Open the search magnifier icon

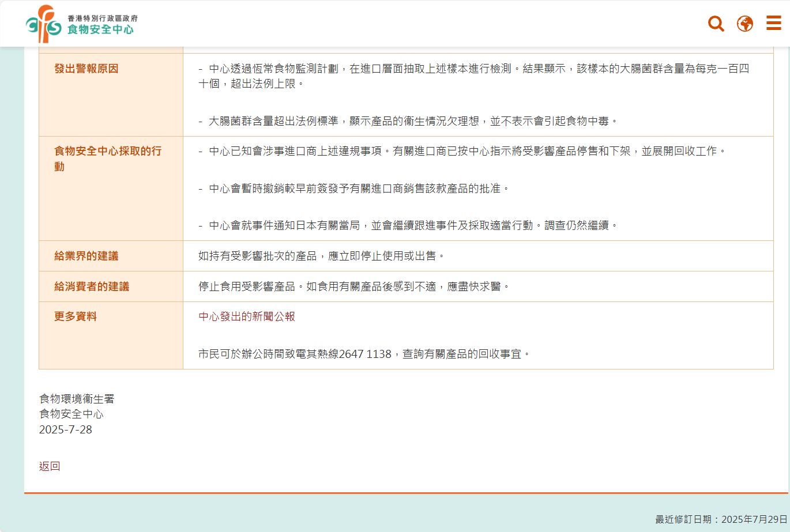click(x=716, y=24)
